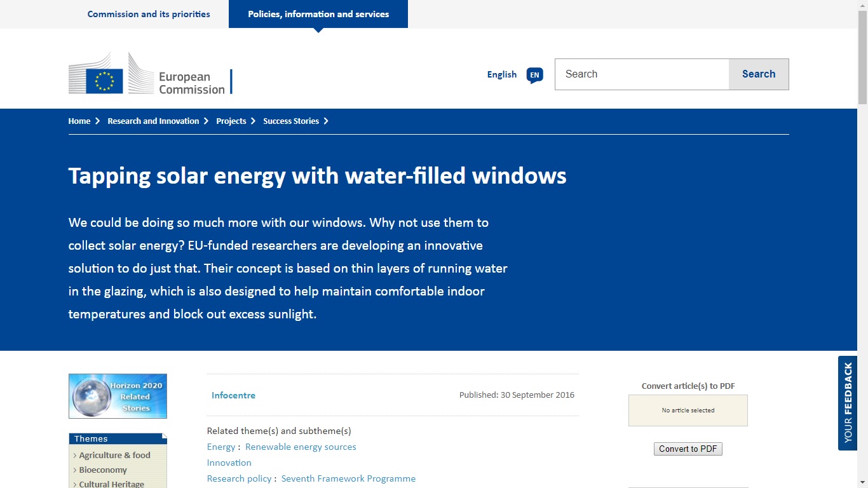Click inside the Search text field
This screenshot has width=868, height=488.
(x=642, y=74)
